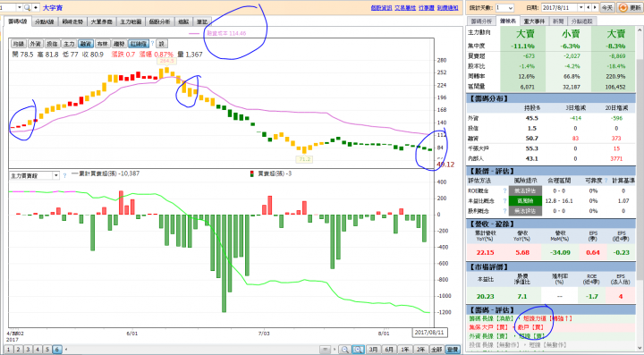Select chart layout page 3

[28, 350]
